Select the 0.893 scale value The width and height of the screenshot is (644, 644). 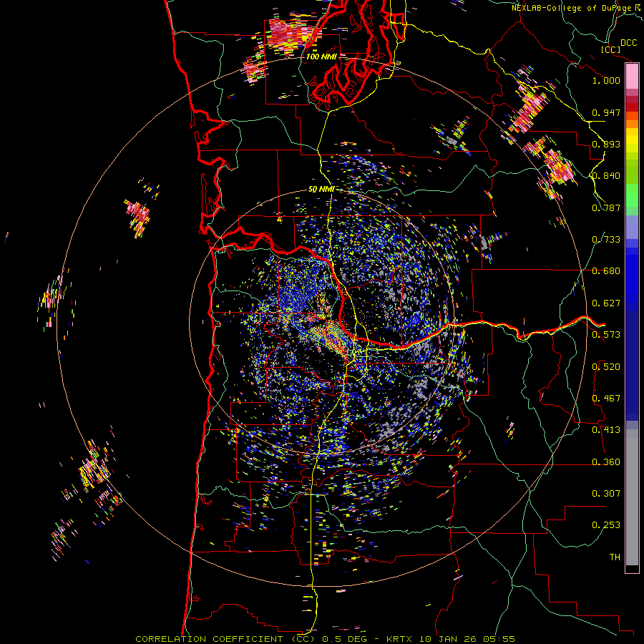(606, 144)
